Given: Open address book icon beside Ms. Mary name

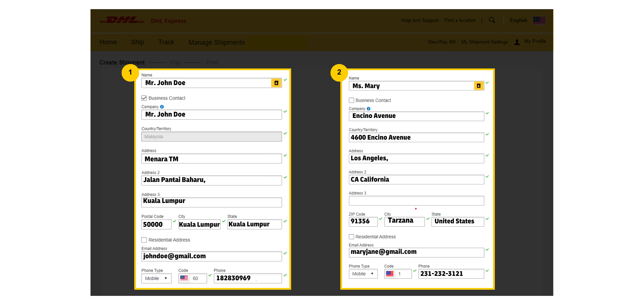Looking at the screenshot, I should (479, 86).
